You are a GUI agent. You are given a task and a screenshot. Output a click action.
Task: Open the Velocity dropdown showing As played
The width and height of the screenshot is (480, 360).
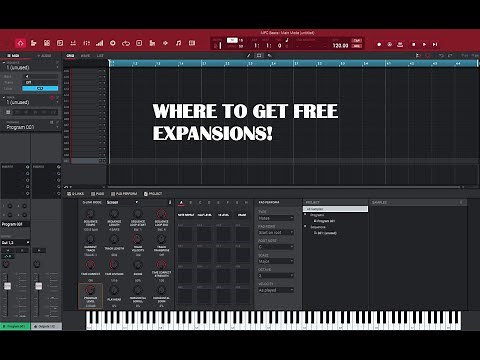[x=276, y=290]
